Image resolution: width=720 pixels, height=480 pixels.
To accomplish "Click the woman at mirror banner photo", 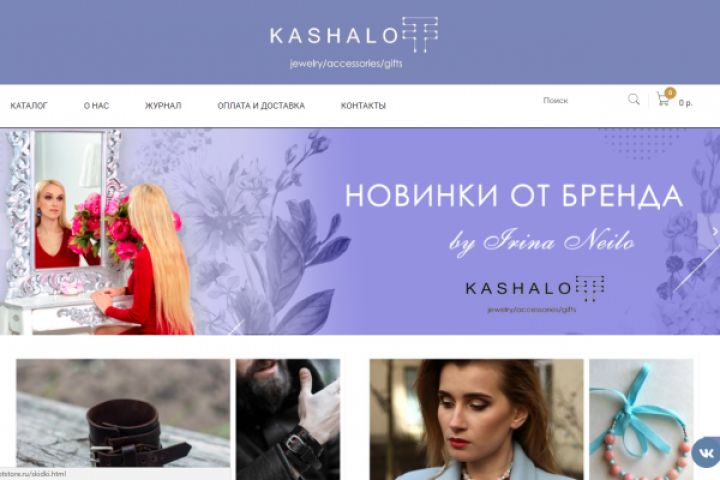I will click(97, 232).
